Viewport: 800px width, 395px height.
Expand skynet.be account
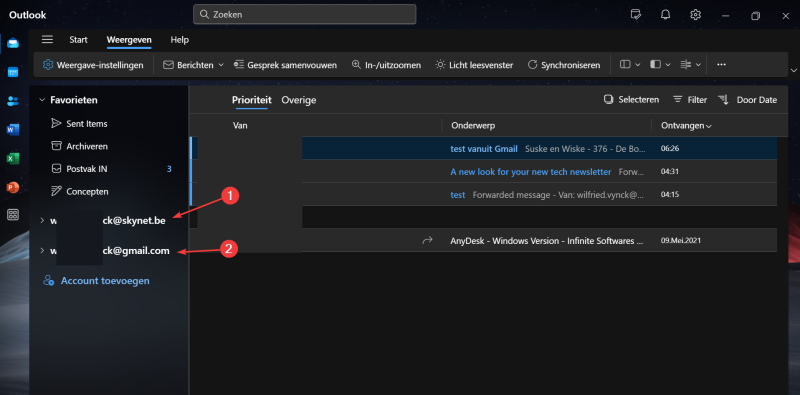42,221
